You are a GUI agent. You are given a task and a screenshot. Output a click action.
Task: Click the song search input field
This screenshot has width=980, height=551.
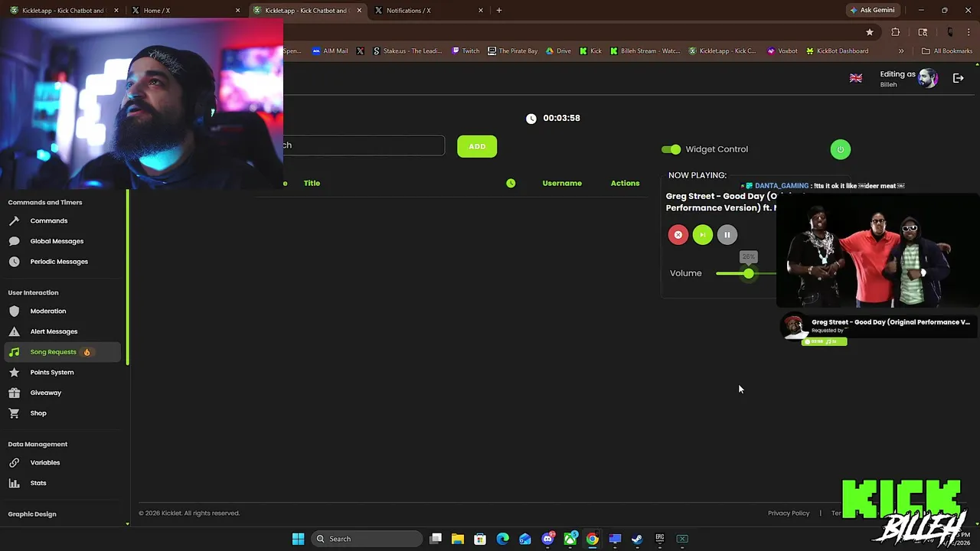coord(364,145)
